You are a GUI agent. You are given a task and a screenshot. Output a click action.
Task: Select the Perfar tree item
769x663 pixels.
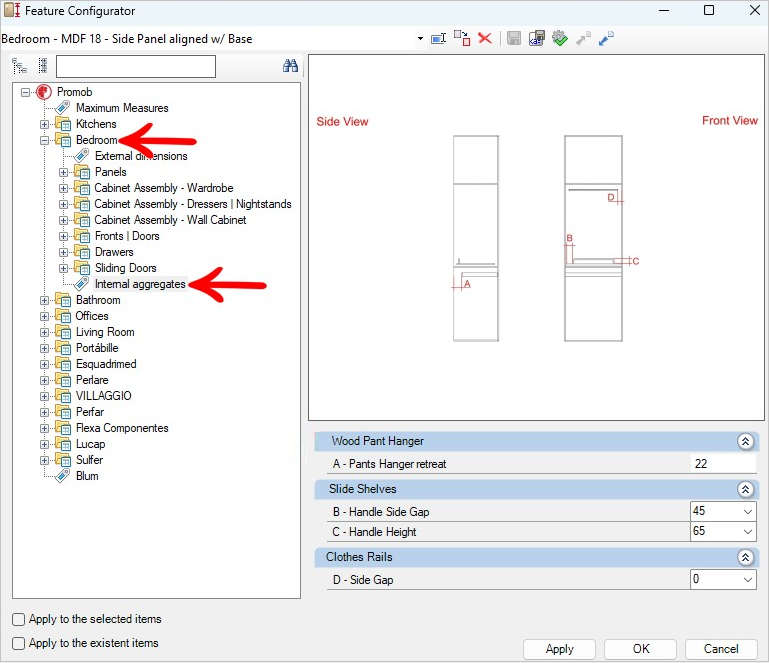(x=90, y=412)
